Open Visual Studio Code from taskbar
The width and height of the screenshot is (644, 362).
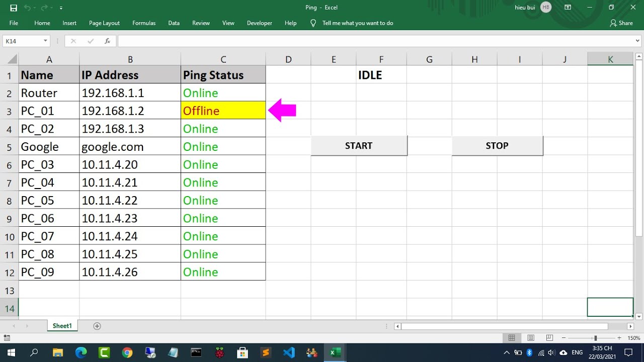pyautogui.click(x=289, y=352)
